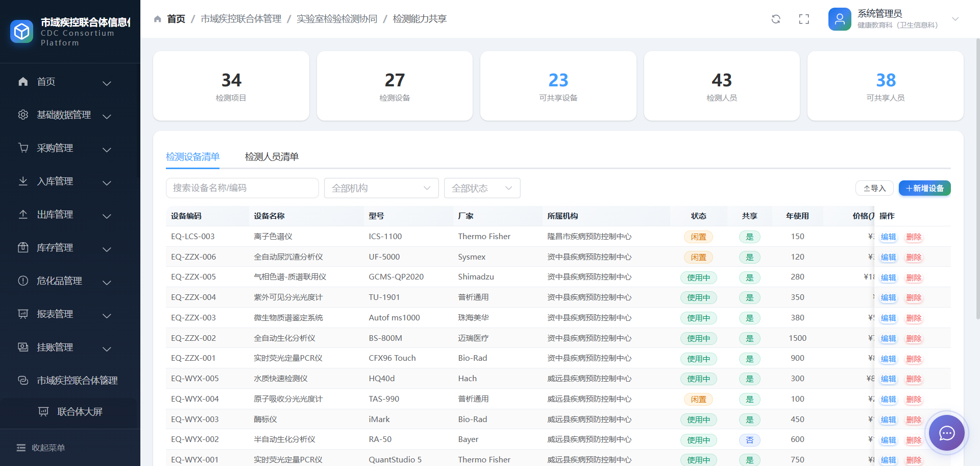Click the cell EQ-WYX-003

point(194,419)
